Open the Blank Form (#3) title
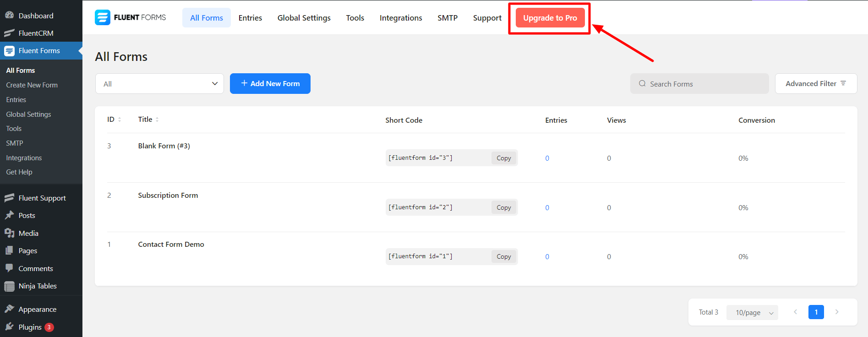The height and width of the screenshot is (337, 868). pyautogui.click(x=164, y=146)
